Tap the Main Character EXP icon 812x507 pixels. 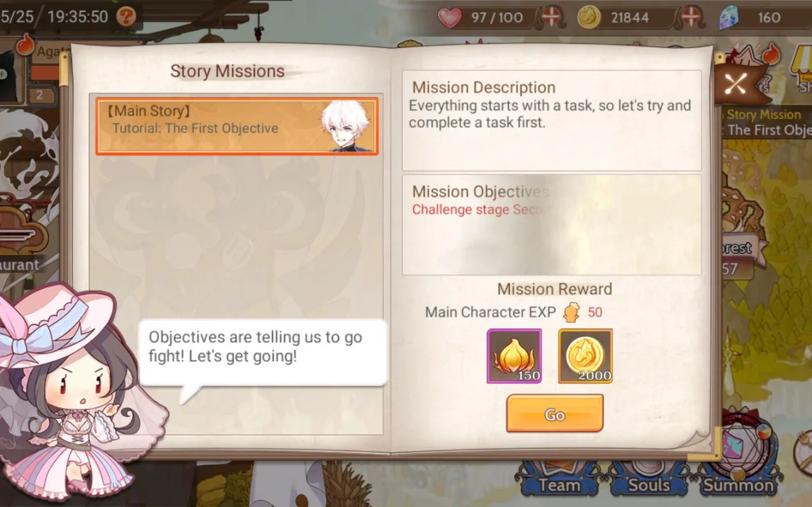(571, 312)
